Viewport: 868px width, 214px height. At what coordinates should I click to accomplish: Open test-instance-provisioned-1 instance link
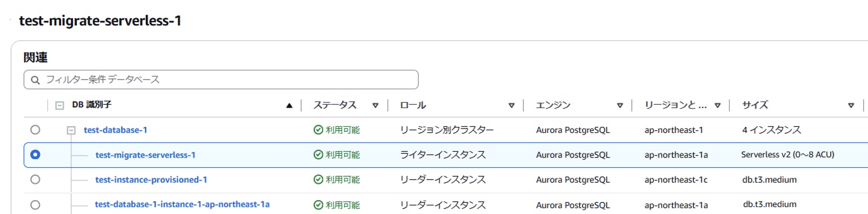coord(151,180)
